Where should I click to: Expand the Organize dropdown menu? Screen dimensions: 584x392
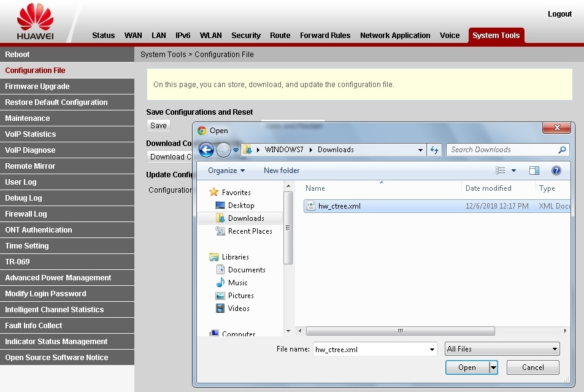pyautogui.click(x=226, y=171)
